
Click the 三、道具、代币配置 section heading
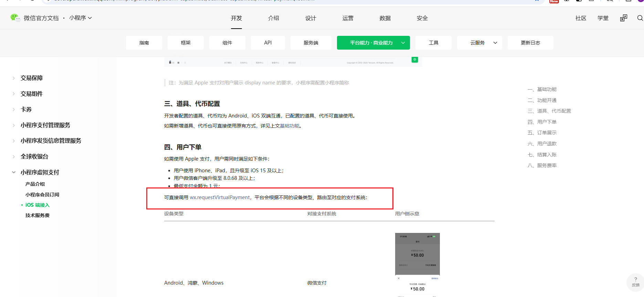click(x=192, y=104)
